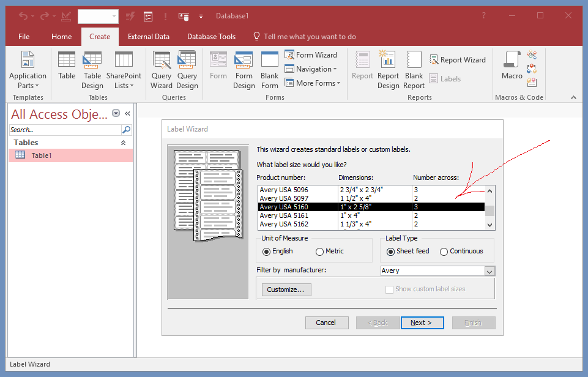
Task: Create a new Macro
Action: tap(512, 66)
